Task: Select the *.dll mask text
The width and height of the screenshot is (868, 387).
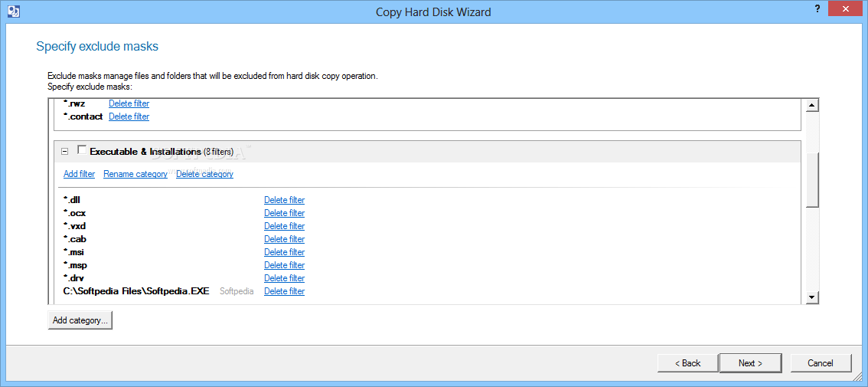Action: pos(73,200)
